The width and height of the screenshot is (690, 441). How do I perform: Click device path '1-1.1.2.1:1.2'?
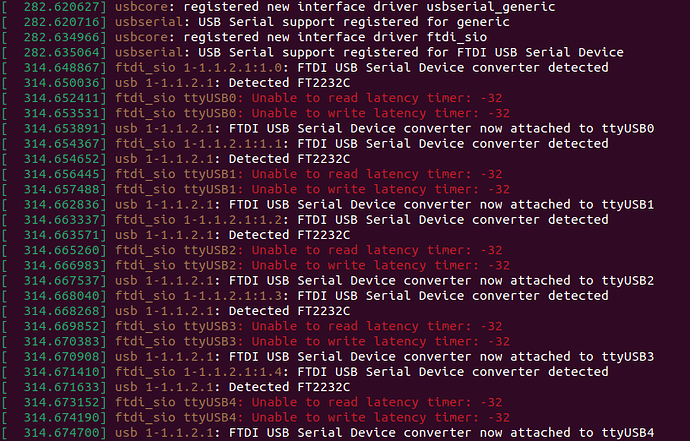point(233,220)
